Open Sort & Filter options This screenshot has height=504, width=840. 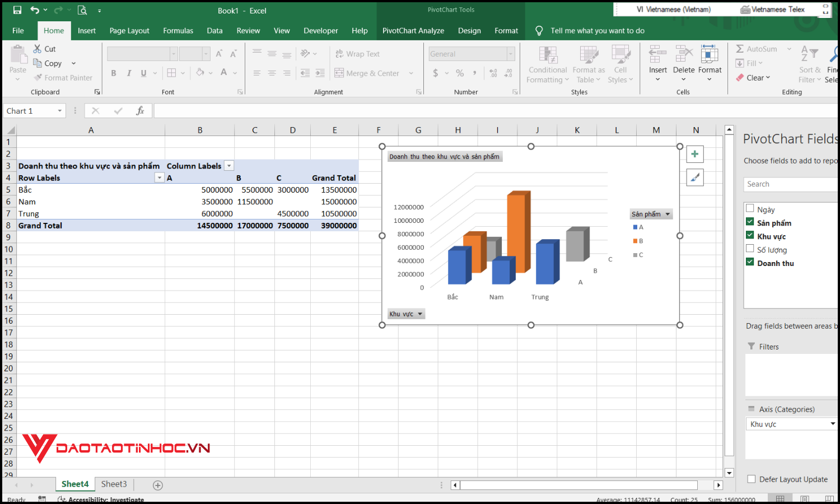tap(810, 63)
